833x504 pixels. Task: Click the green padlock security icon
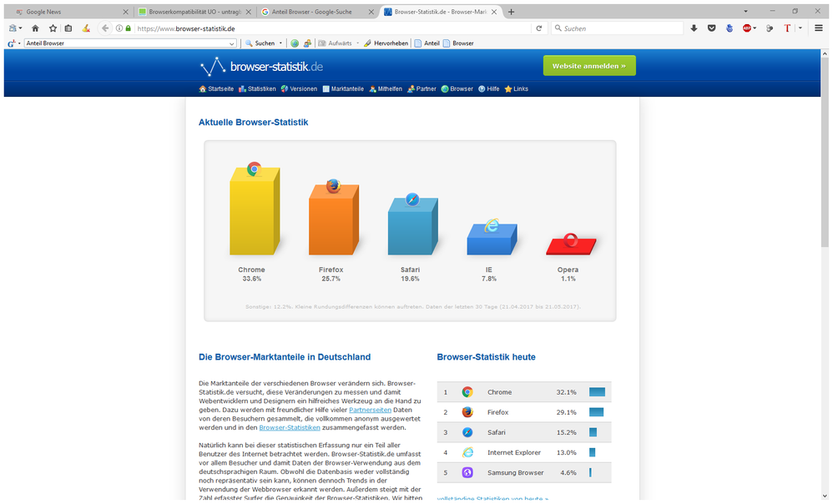[128, 28]
